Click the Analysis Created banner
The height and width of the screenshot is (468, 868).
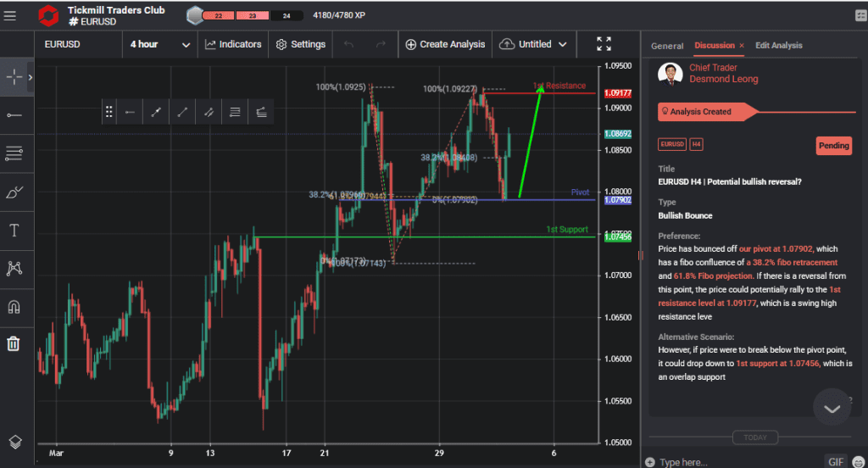(x=707, y=111)
